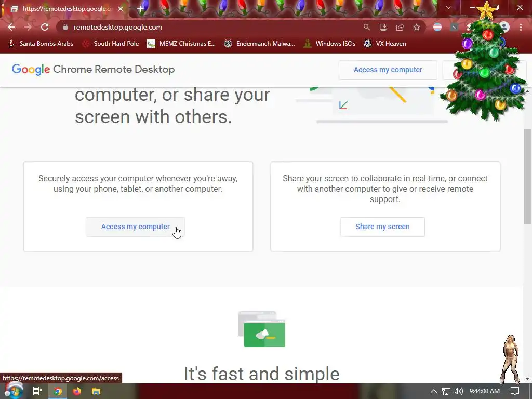Image resolution: width=532 pixels, height=399 pixels.
Task: Open the South Hard Pole bookmark
Action: [111, 44]
